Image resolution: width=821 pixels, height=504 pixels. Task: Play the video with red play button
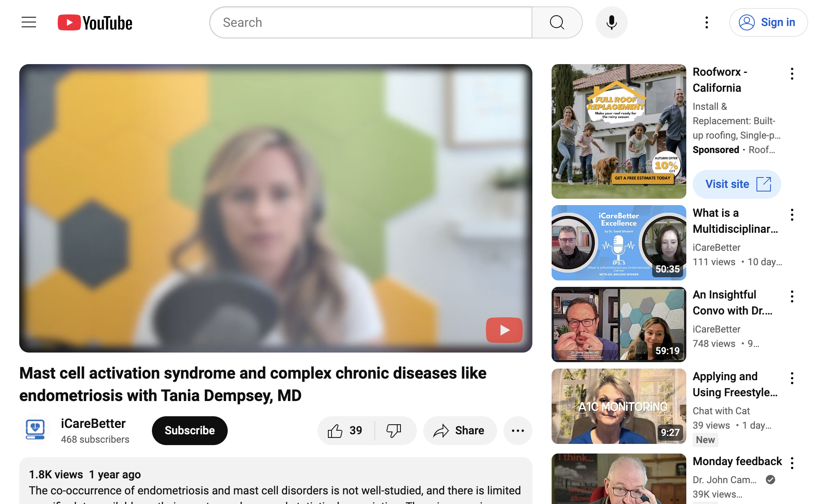click(x=504, y=330)
